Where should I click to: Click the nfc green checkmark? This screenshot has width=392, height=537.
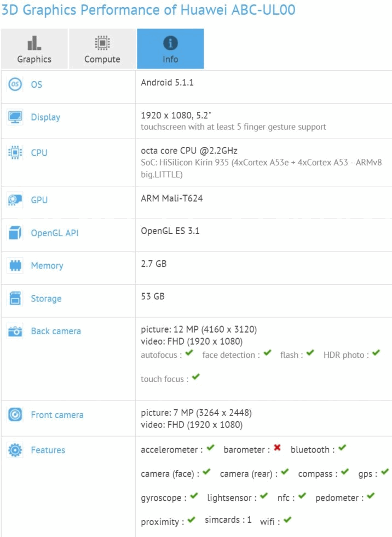[x=302, y=496]
